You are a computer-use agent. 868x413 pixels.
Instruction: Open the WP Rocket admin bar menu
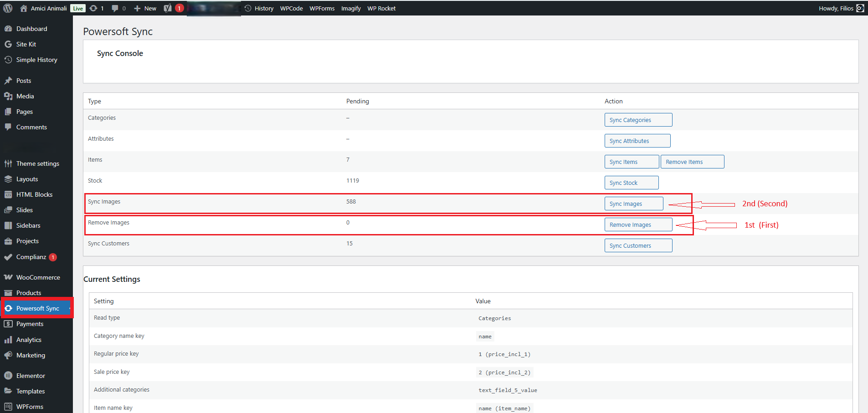tap(381, 8)
